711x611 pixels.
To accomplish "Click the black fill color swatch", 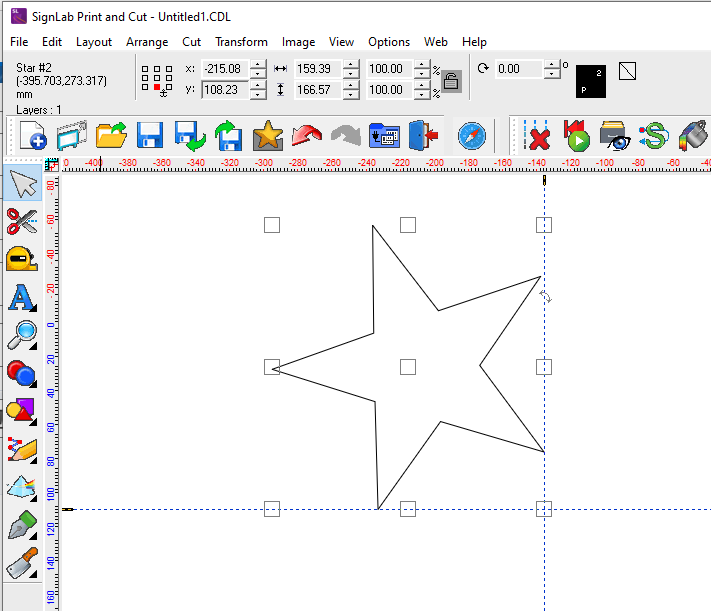I will [x=591, y=81].
